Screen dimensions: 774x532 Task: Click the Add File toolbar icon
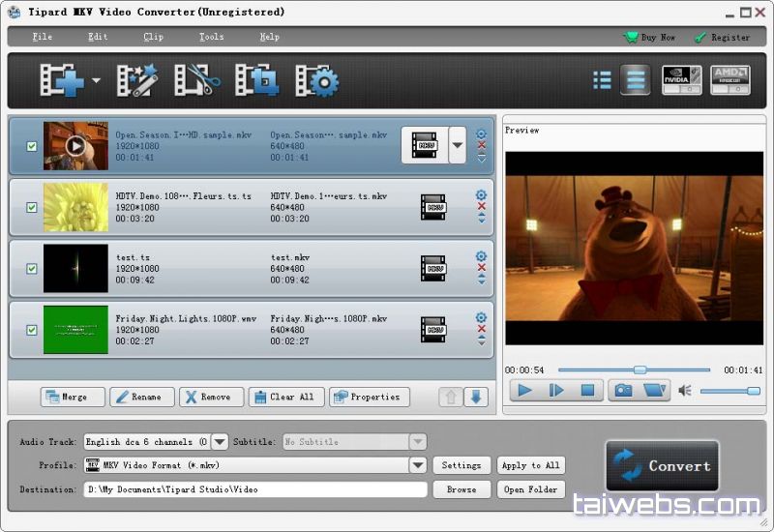coord(60,80)
